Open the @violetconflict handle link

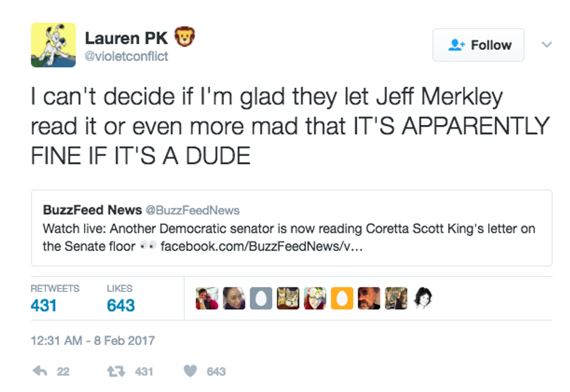126,57
